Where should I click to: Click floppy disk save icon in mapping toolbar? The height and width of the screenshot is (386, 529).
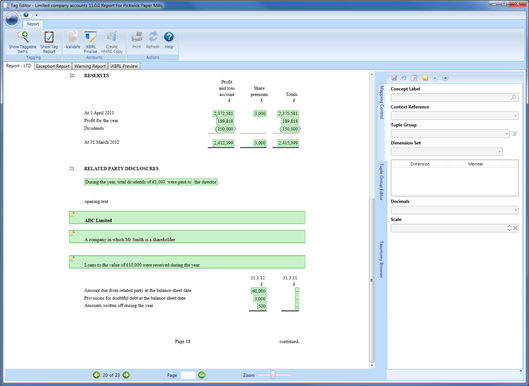coord(394,78)
